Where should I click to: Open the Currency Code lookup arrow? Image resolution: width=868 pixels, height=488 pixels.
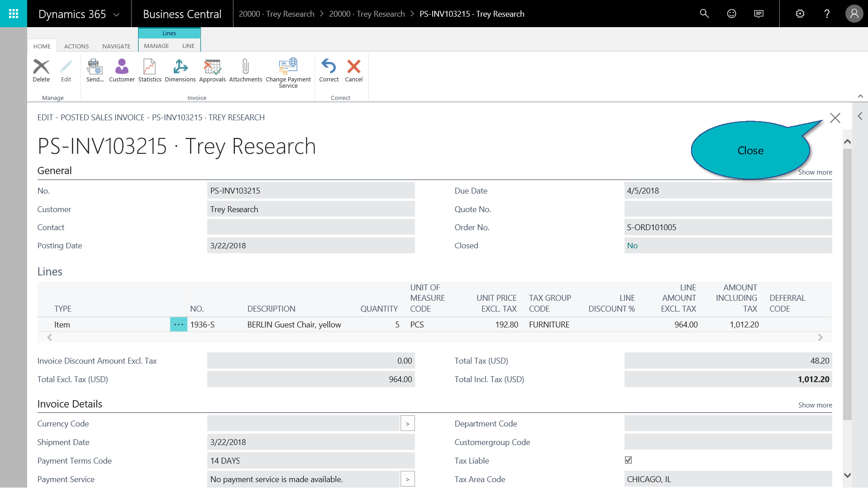tap(407, 424)
